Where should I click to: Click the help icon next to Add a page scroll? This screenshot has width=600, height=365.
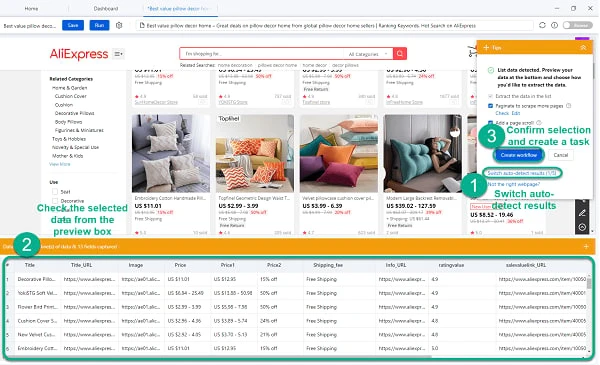(539, 123)
